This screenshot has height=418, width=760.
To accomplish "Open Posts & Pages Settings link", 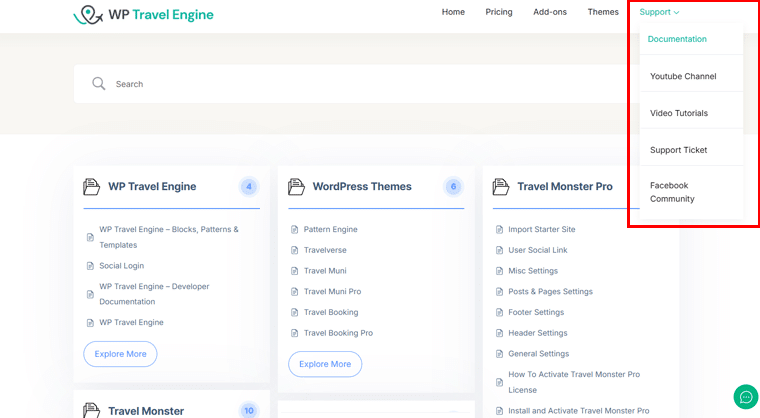I will 551,291.
